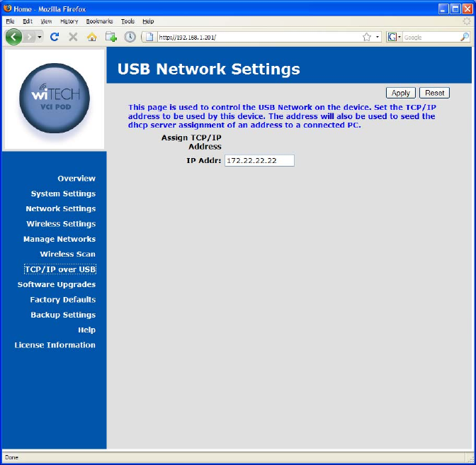This screenshot has height=465, width=476.
Task: Click the 'Assign TCP/IP Address' label
Action: (191, 142)
